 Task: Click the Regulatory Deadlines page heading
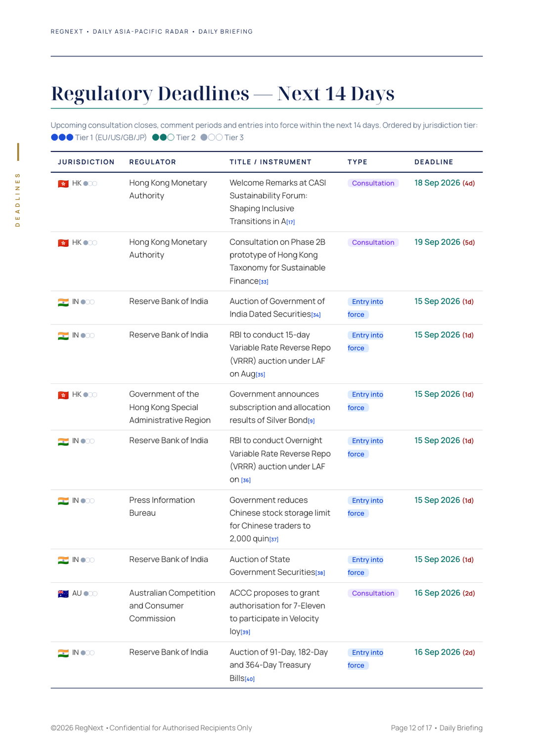pos(222,93)
